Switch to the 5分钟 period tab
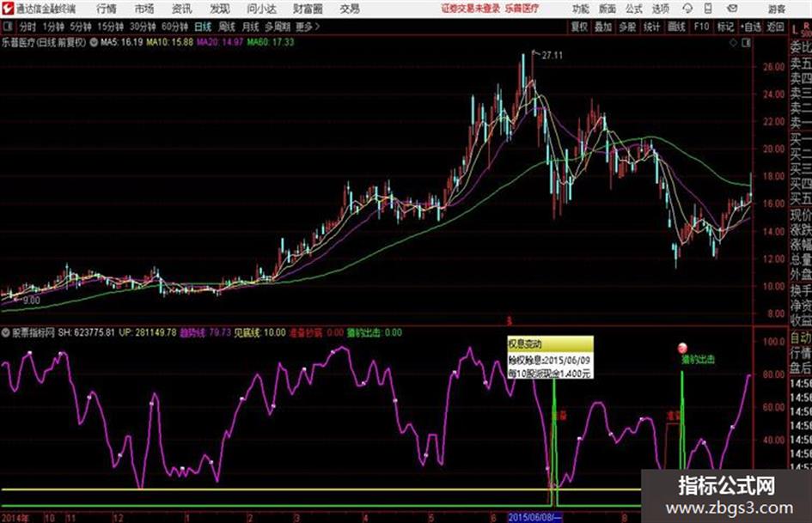The width and height of the screenshot is (812, 523). pyautogui.click(x=80, y=27)
